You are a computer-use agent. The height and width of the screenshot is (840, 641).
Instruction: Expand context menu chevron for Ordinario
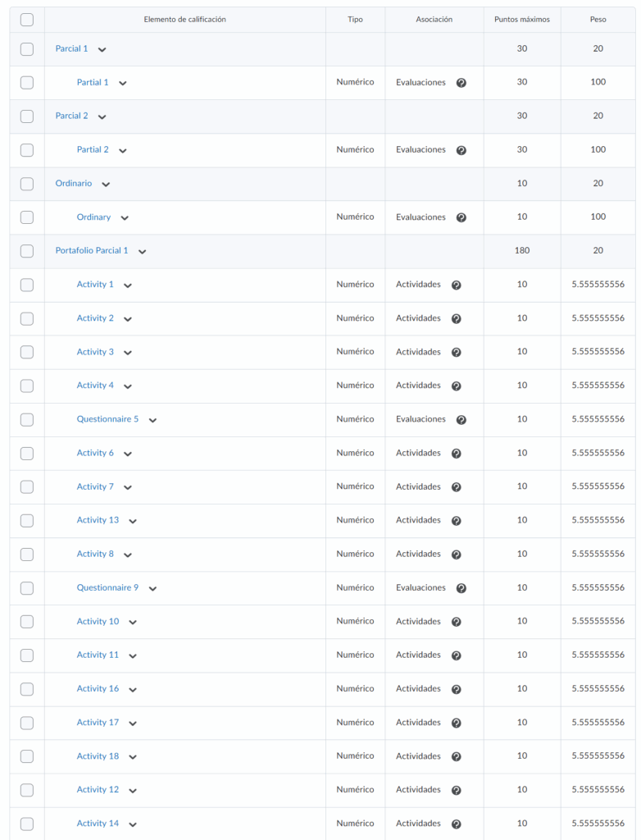pyautogui.click(x=106, y=184)
